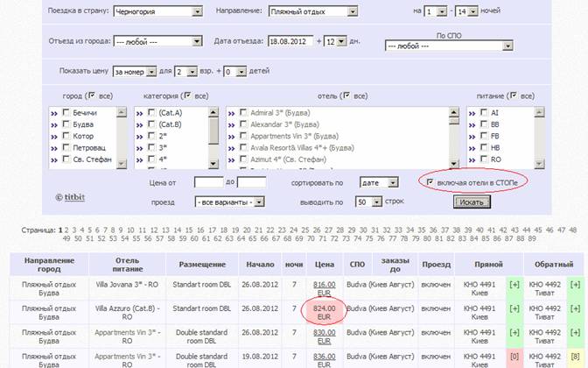This screenshot has width=588, height=368.
Task: Tick the BB meal type checkbox
Action: point(484,125)
